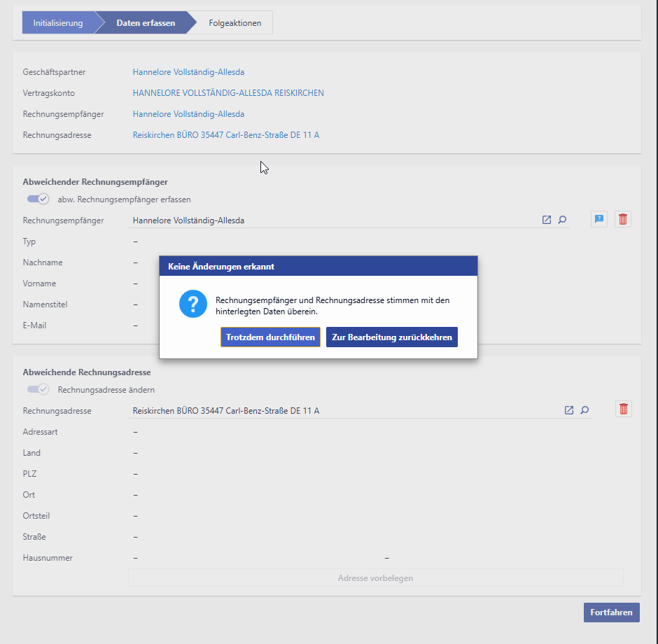Screen dimensions: 658x644
Task: Toggle 'Rechnungsadresse ändern' switch
Action: coord(38,389)
